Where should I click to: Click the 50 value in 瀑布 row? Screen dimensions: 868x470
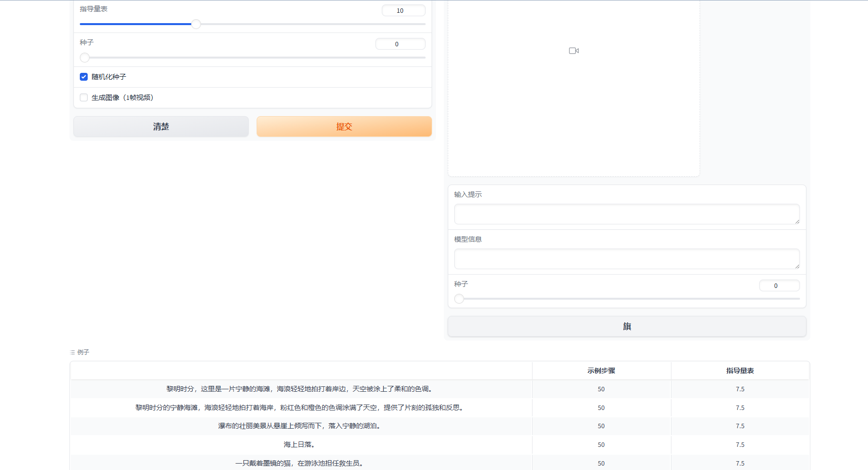[x=601, y=426]
